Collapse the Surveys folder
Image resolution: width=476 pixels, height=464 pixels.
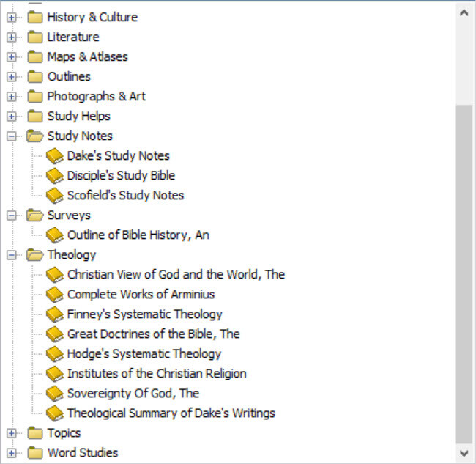(x=11, y=216)
